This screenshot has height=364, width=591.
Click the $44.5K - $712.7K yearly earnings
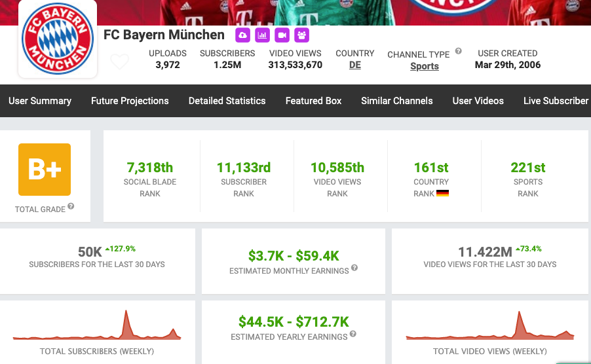click(294, 322)
